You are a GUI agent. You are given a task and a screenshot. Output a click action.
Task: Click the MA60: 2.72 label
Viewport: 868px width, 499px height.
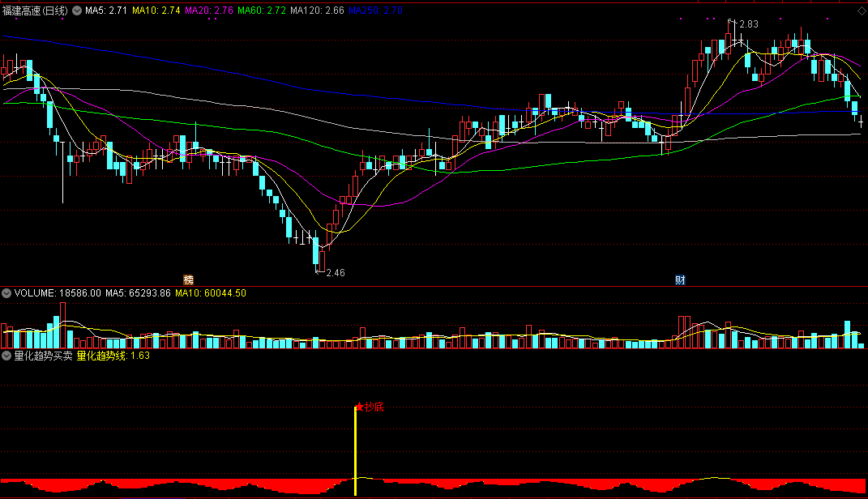point(261,11)
